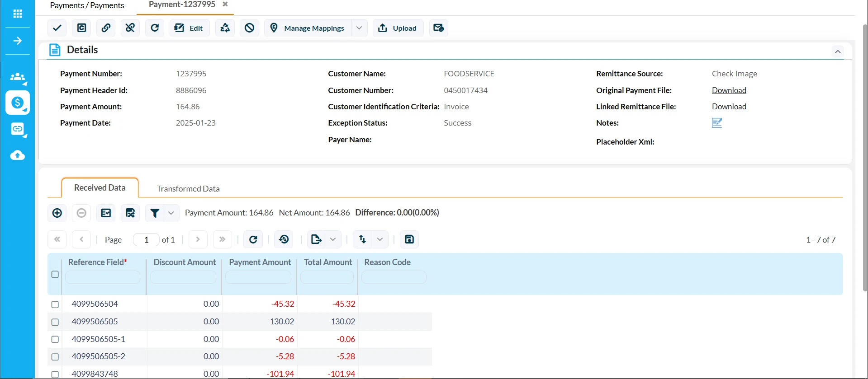Download the Linked Remittance File
The image size is (868, 379).
[729, 107]
